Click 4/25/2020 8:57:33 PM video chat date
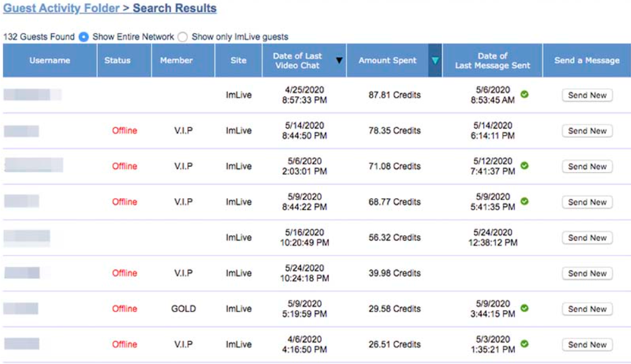 point(305,95)
